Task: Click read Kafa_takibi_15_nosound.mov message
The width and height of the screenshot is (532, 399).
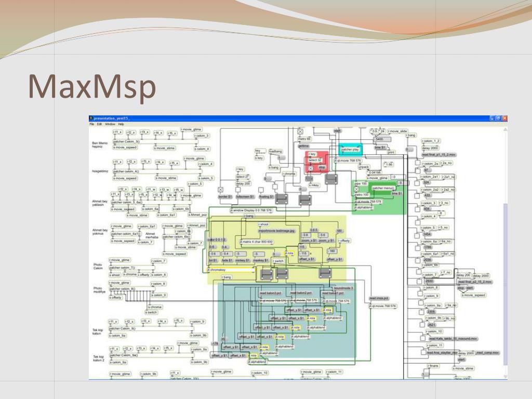Action: coord(453,339)
